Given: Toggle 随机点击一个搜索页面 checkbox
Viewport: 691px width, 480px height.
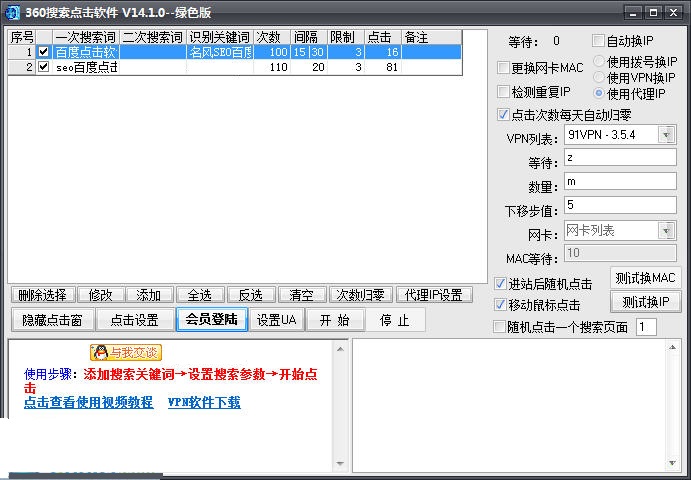Looking at the screenshot, I should (x=501, y=327).
